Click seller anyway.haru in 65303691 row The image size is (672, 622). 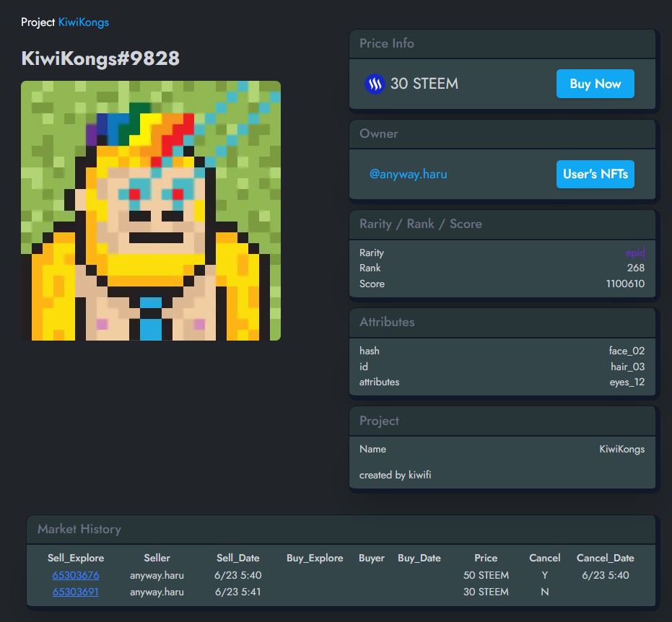(x=157, y=592)
